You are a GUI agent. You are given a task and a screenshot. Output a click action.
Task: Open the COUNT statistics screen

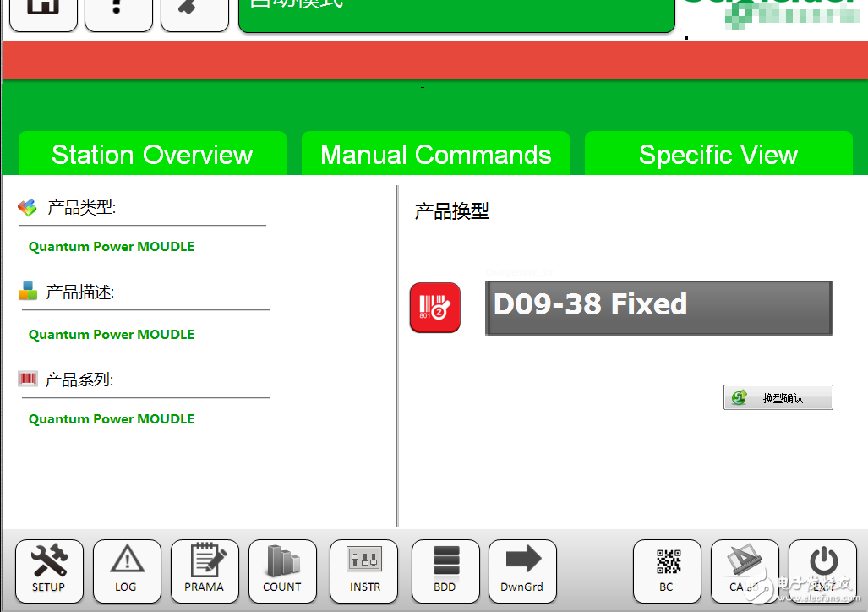click(x=282, y=571)
